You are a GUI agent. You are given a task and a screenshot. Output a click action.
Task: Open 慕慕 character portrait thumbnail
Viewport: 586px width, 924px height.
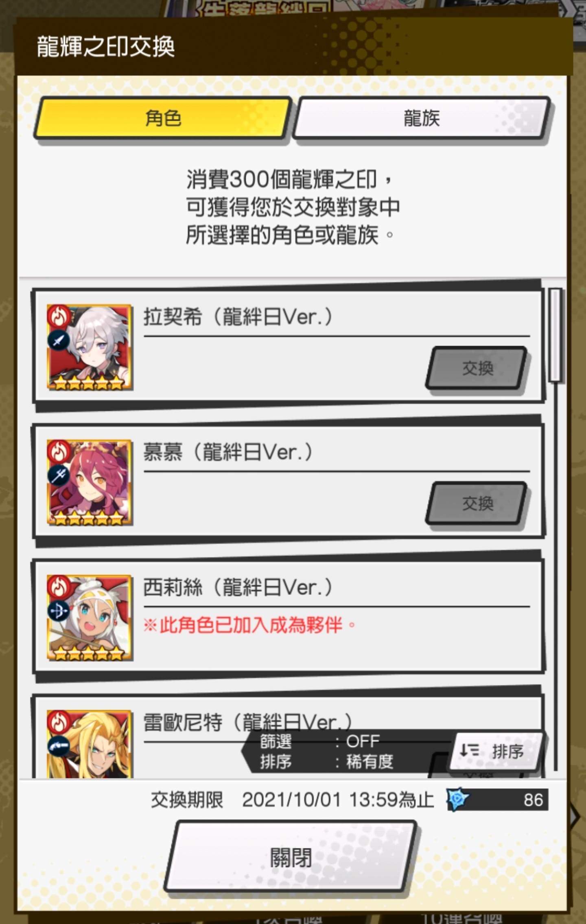(90, 482)
